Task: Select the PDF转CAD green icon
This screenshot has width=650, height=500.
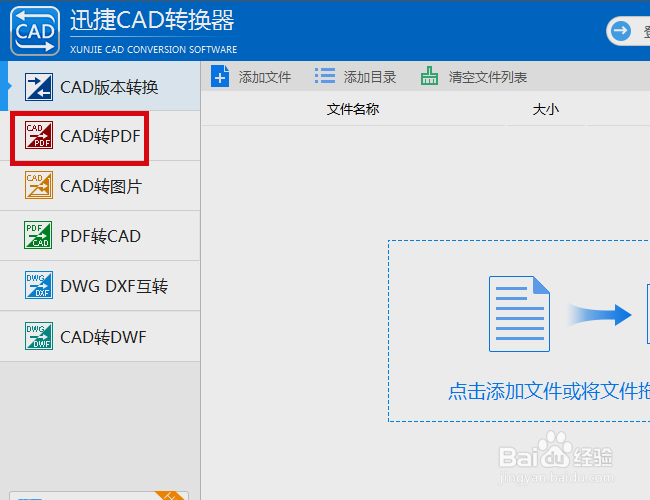Action: (x=38, y=235)
